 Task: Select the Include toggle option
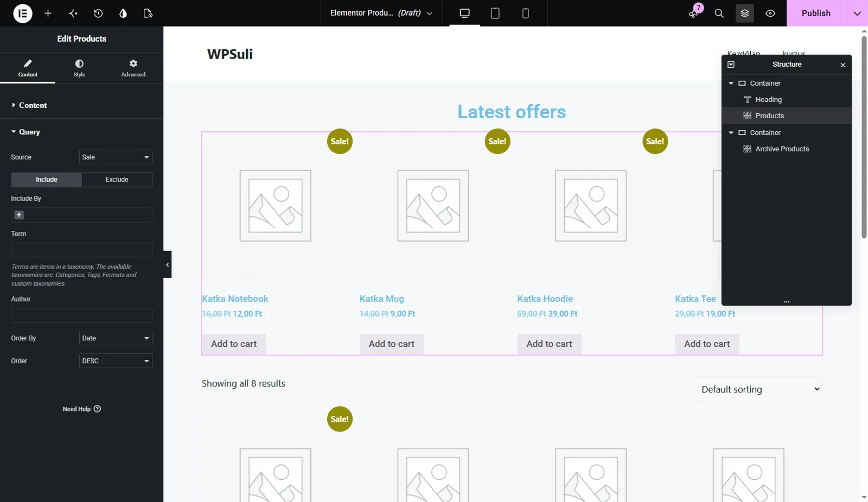click(47, 179)
